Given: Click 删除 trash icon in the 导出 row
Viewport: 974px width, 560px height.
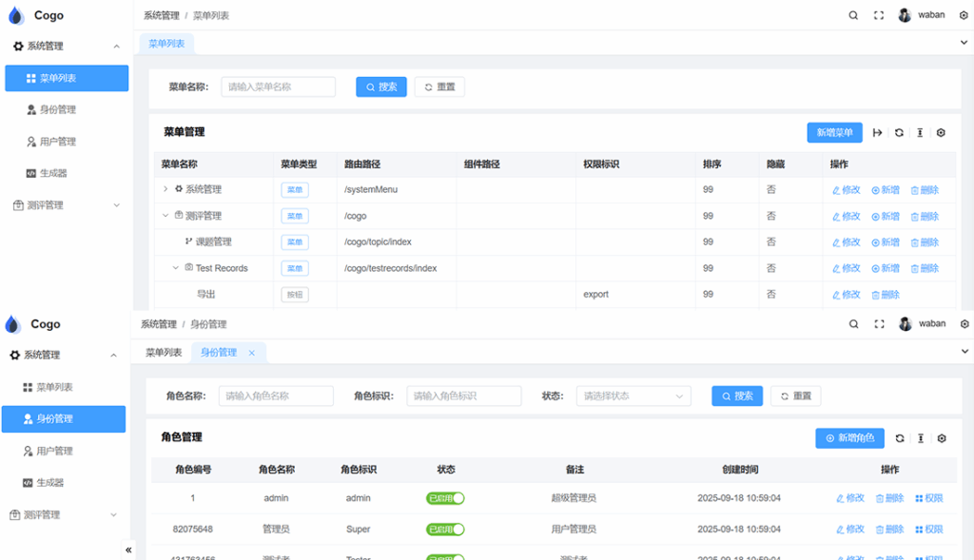Looking at the screenshot, I should [x=876, y=295].
